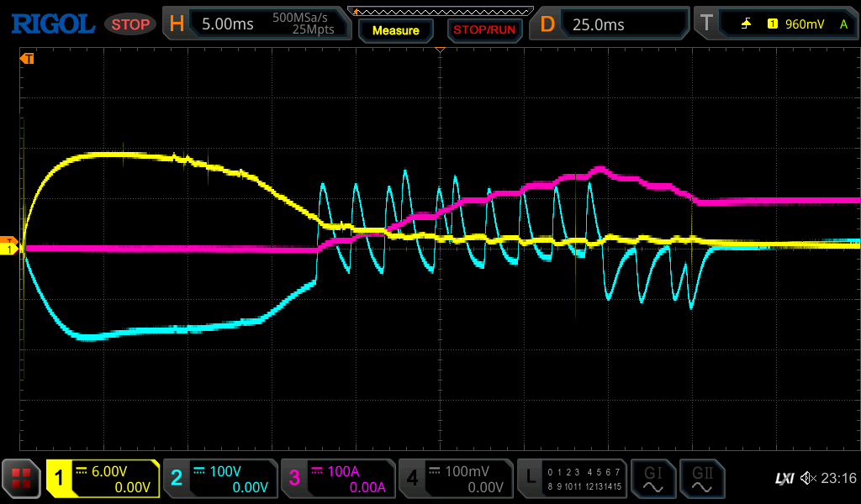Open the logic analyzer digital channels panel
This screenshot has height=504, width=861.
(572, 479)
